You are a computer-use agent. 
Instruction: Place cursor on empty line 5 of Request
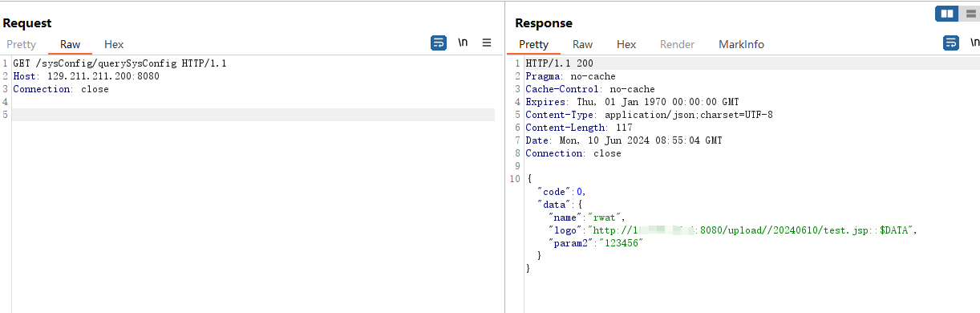coord(253,115)
